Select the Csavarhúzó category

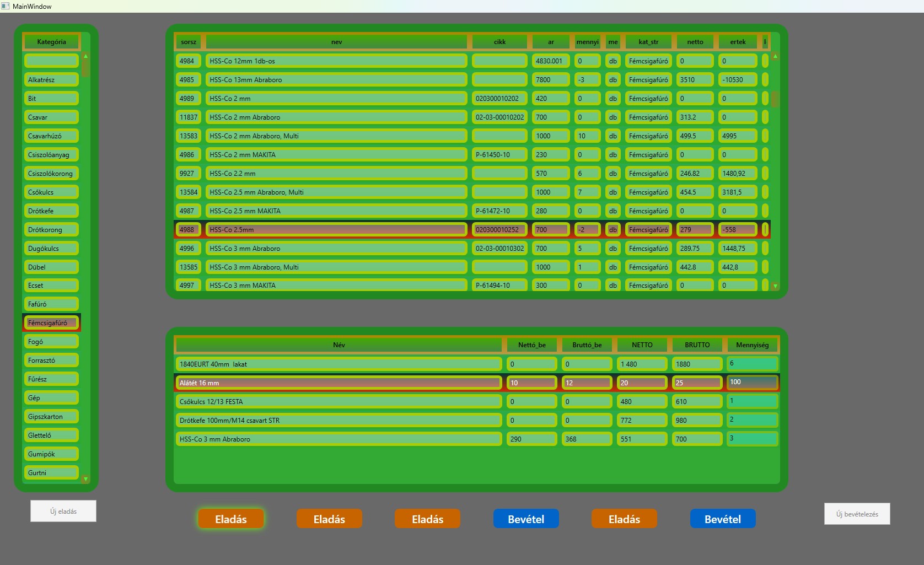(x=51, y=136)
